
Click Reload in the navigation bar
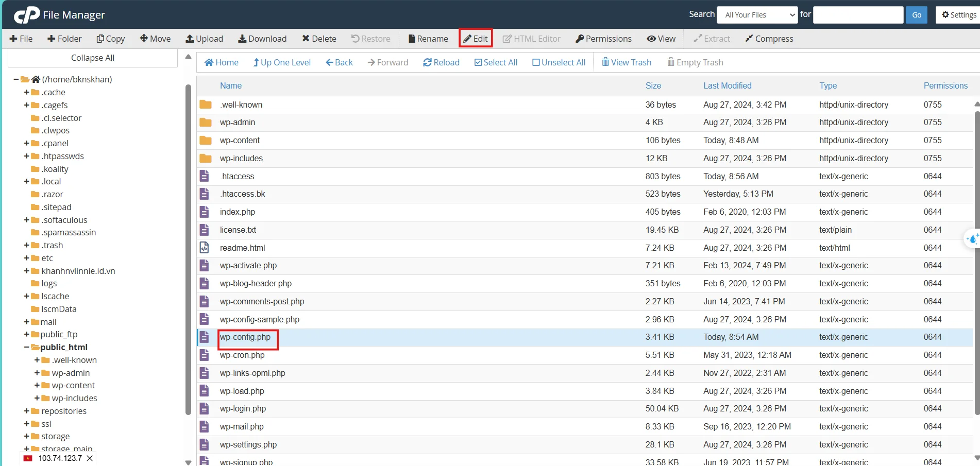click(441, 62)
